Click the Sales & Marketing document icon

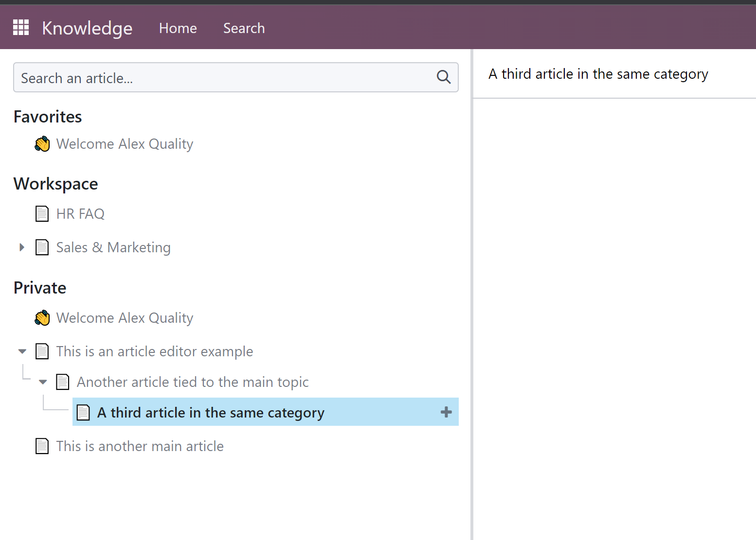tap(42, 247)
